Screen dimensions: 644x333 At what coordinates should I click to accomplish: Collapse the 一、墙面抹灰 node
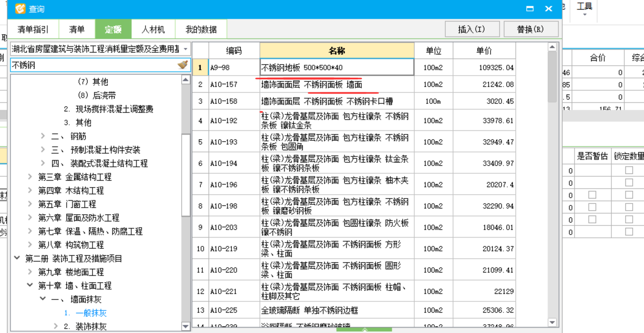point(43,299)
